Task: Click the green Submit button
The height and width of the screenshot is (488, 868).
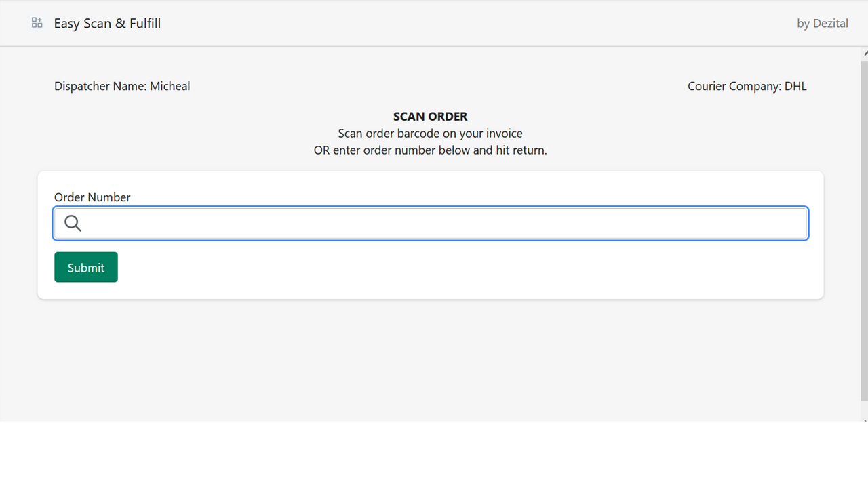Action: coord(86,267)
